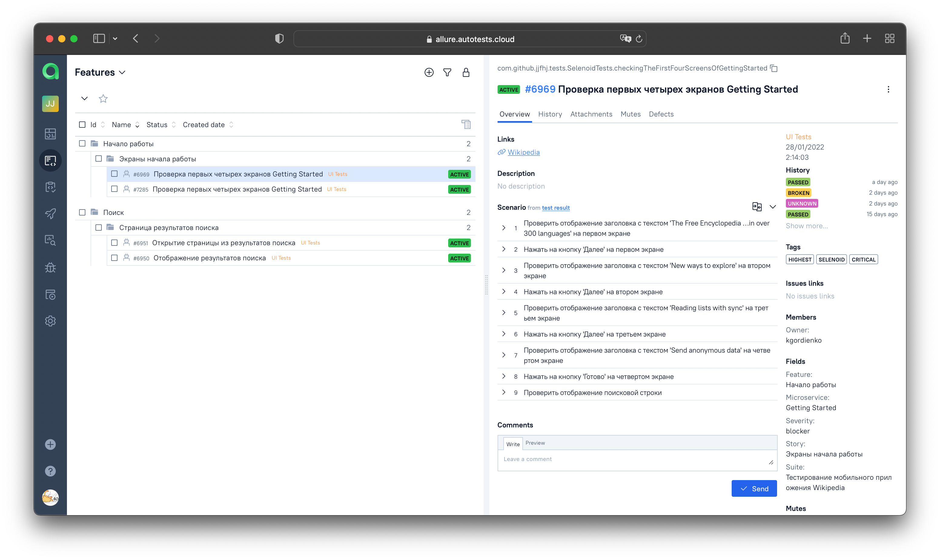Expand step 9 Проверить отображение поисковой строки

click(504, 392)
